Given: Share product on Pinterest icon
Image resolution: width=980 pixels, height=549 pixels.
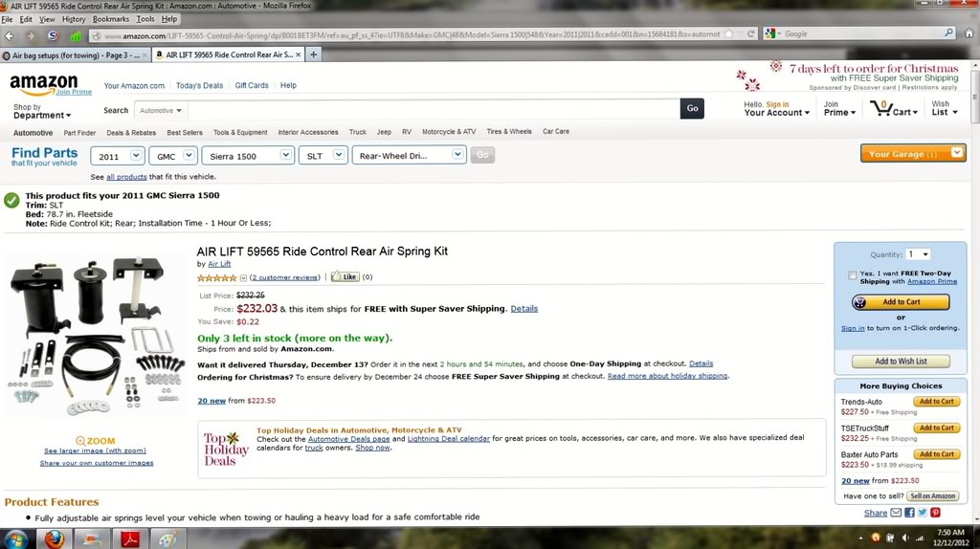Looking at the screenshot, I should coord(936,513).
